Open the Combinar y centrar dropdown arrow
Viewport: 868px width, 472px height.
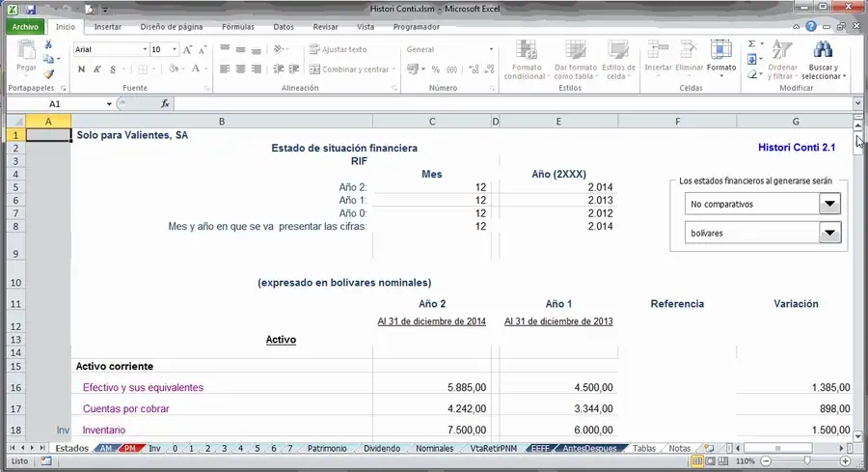394,69
